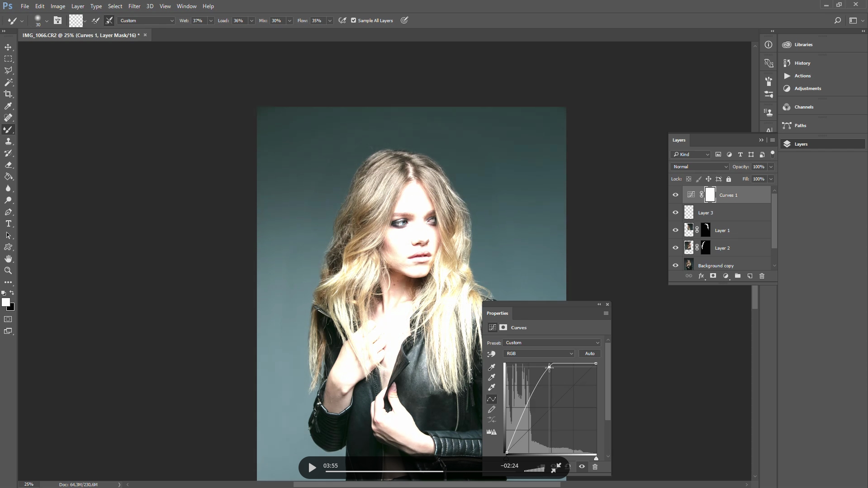Open the layer blend mode Normal dropdown
The width and height of the screenshot is (868, 488).
pos(700,167)
